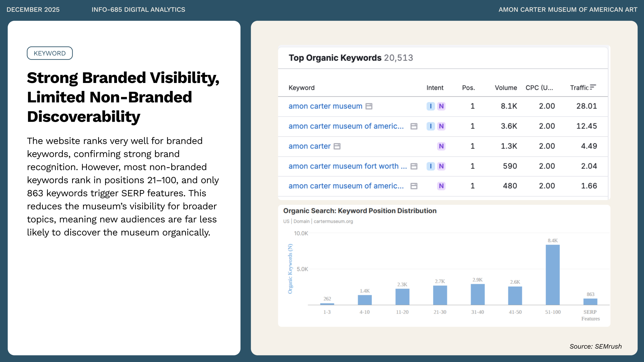
Task: Click SERP icon next to 'amon carter' keyword
Action: [x=337, y=146]
